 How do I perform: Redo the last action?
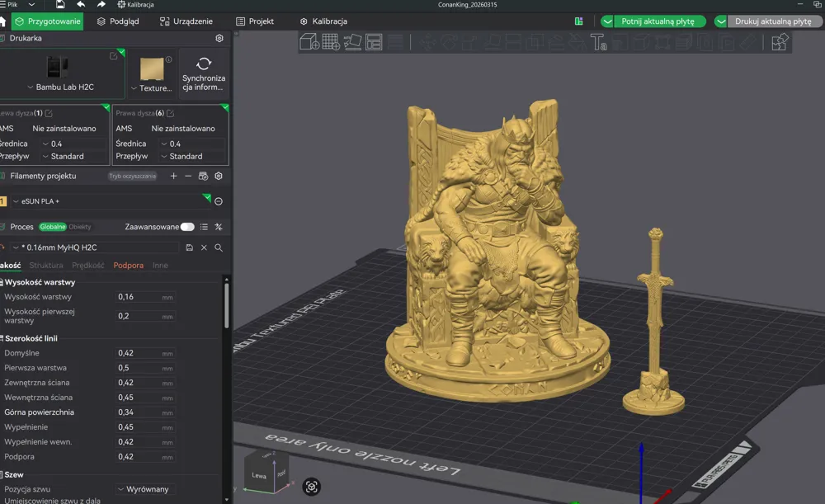point(101,4)
